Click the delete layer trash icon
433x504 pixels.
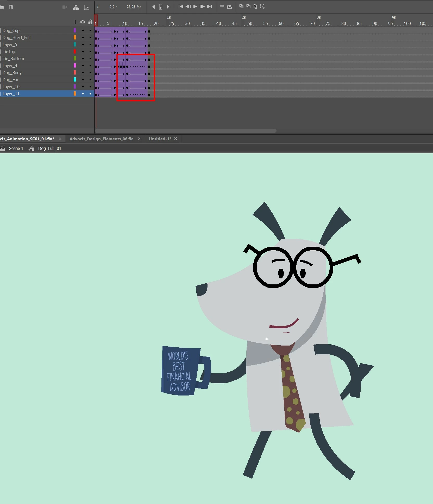[x=11, y=7]
